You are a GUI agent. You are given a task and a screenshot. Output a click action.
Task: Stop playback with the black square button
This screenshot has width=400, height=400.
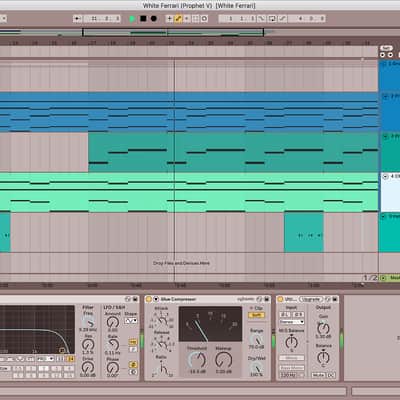pyautogui.click(x=143, y=19)
